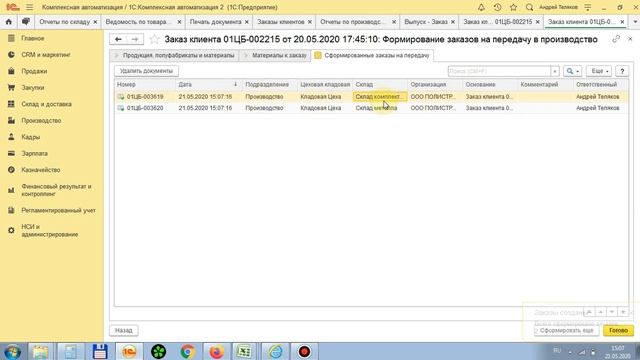
Task: Focus the search input field
Action: click(x=499, y=71)
